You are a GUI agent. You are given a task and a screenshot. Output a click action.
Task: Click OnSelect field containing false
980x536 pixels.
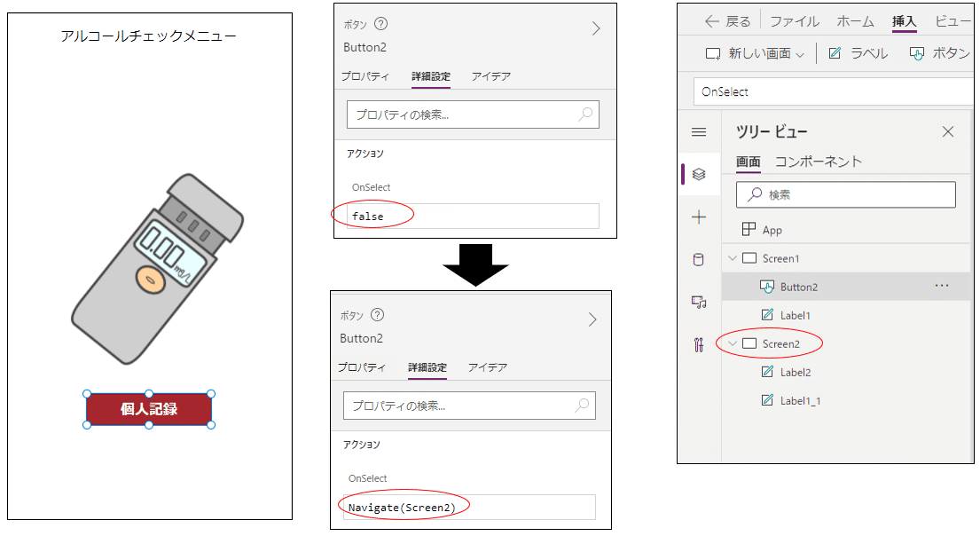(x=473, y=216)
